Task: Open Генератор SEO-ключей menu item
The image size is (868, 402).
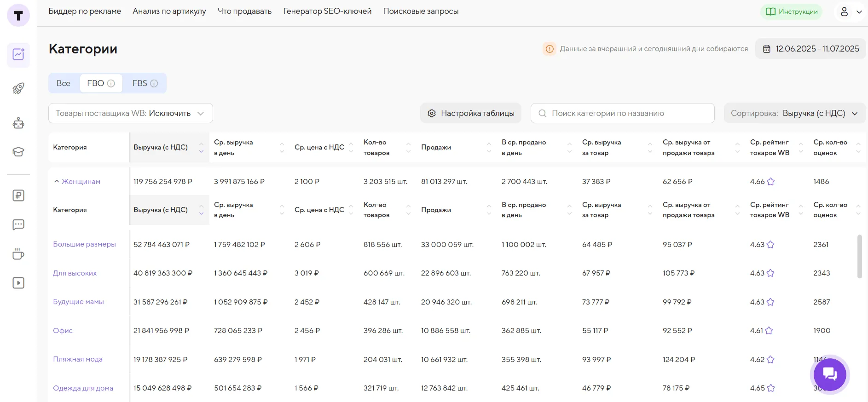Action: [x=327, y=11]
